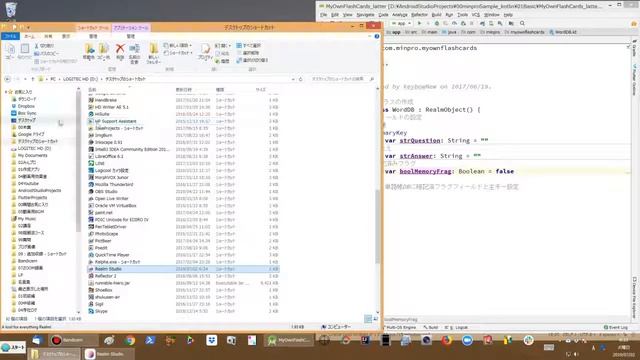Open the Navigate menu in Android Studio

click(365, 15)
